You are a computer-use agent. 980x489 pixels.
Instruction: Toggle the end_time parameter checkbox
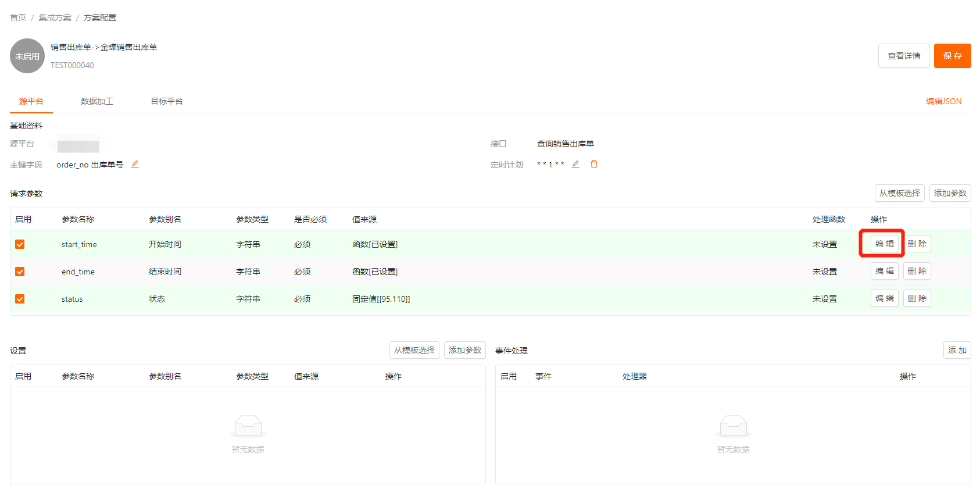(20, 272)
